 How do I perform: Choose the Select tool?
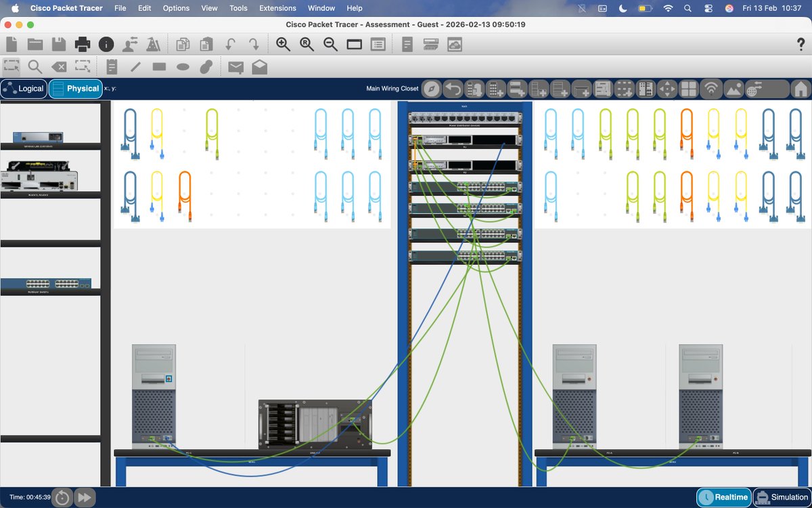(x=12, y=67)
